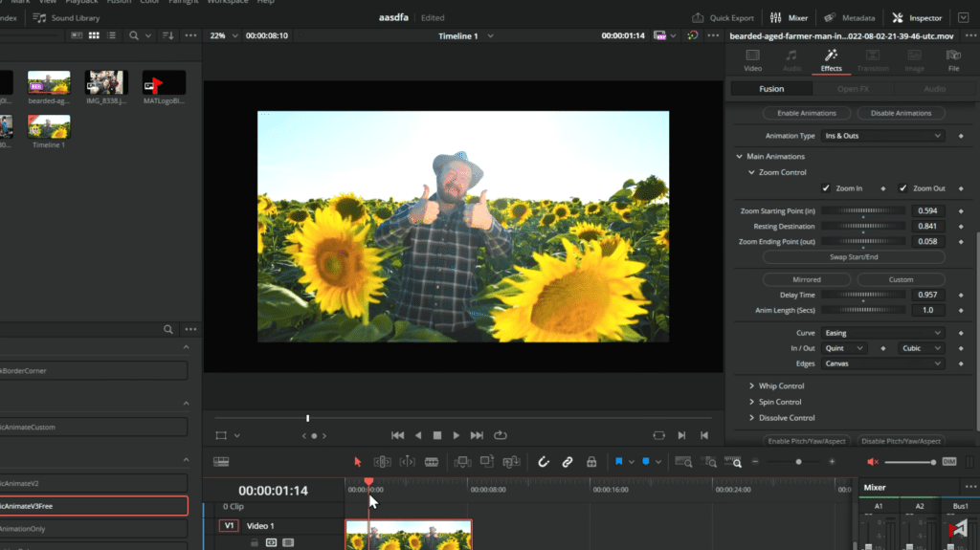980x550 pixels.
Task: Open the Metadata panel
Action: pos(850,17)
